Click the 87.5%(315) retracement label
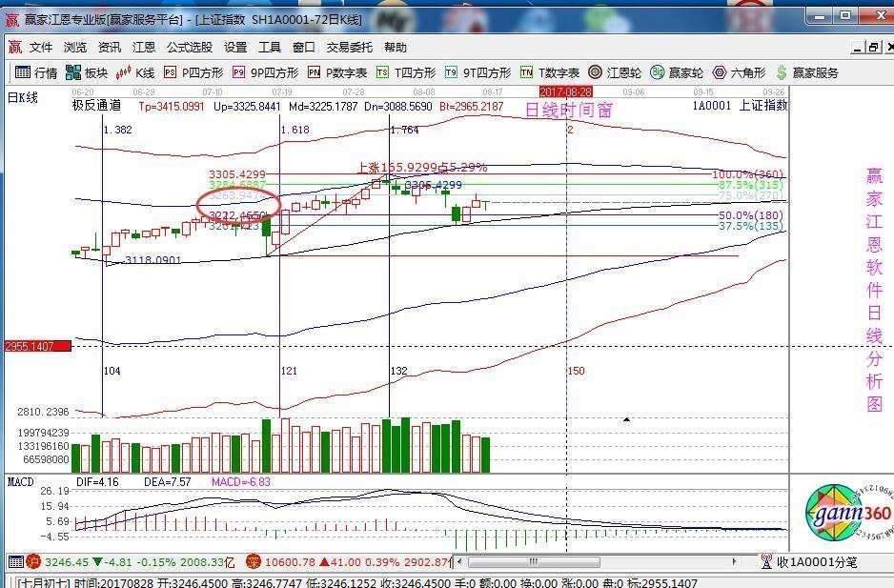Viewport: 894px width, 588px height. (x=751, y=185)
